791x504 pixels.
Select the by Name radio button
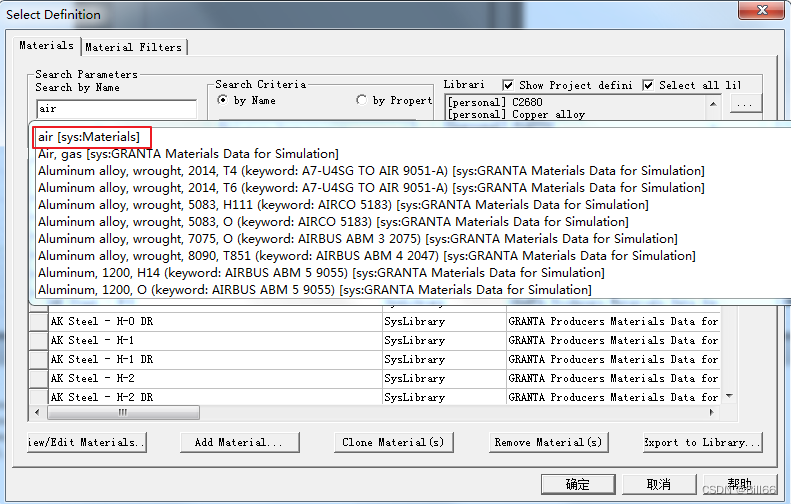pos(222,100)
